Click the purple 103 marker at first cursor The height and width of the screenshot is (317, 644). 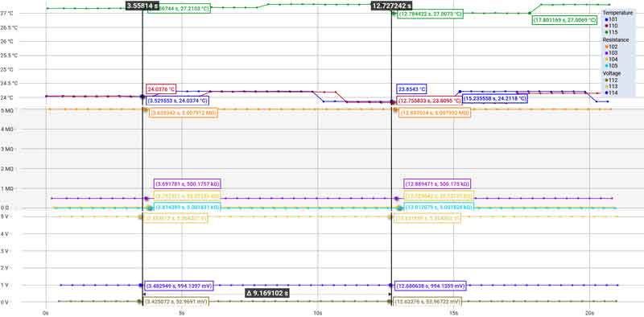click(147, 199)
